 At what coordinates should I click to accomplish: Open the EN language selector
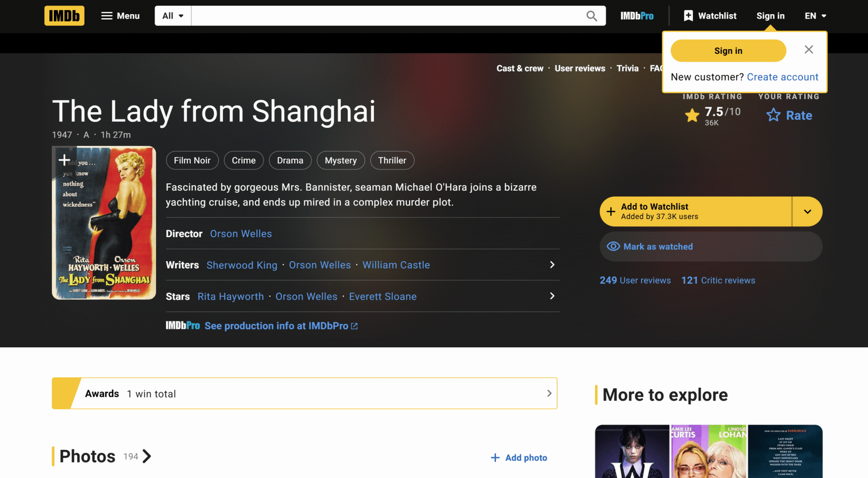click(x=815, y=16)
